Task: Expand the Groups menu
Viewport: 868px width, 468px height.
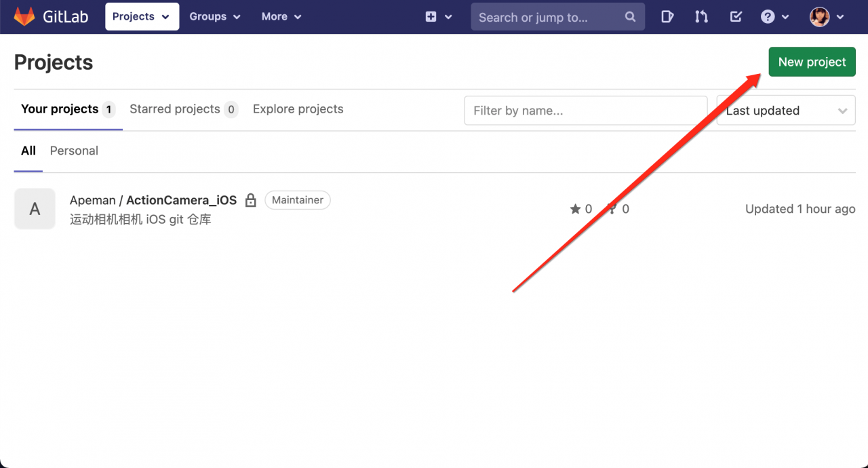Action: click(x=214, y=16)
